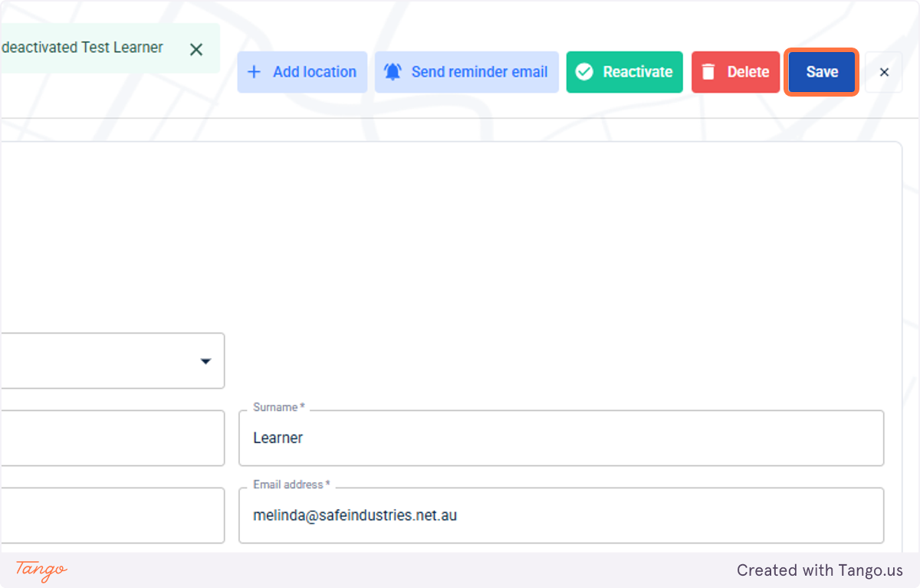The height and width of the screenshot is (588, 920).
Task: Click the Send reminder email button
Action: tap(467, 72)
